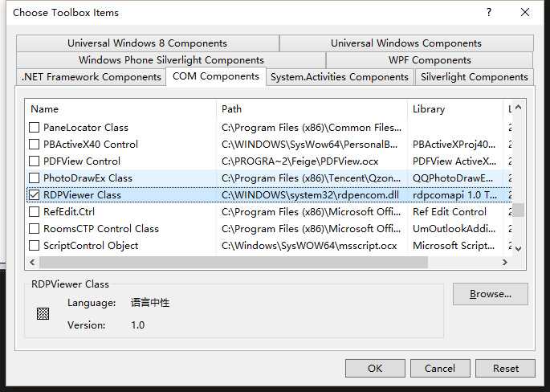Enable the PDFView Control checkbox
Viewport: 550px width, 392px height.
point(35,161)
